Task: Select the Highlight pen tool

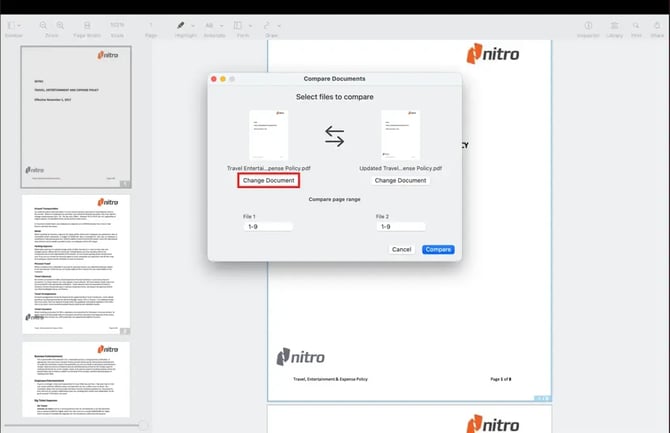Action: (x=180, y=26)
